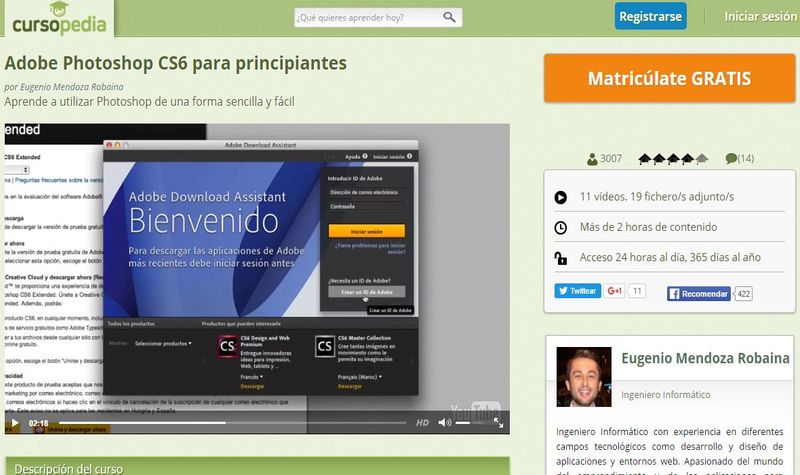The height and width of the screenshot is (475, 800).
Task: Click 'Ingeniero Informático' subtitle text
Action: click(665, 395)
